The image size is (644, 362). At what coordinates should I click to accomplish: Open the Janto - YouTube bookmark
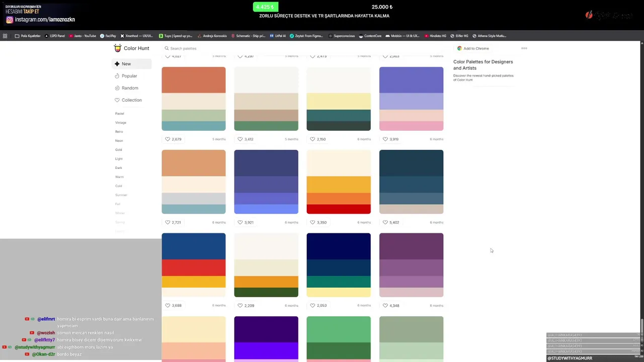tap(83, 36)
